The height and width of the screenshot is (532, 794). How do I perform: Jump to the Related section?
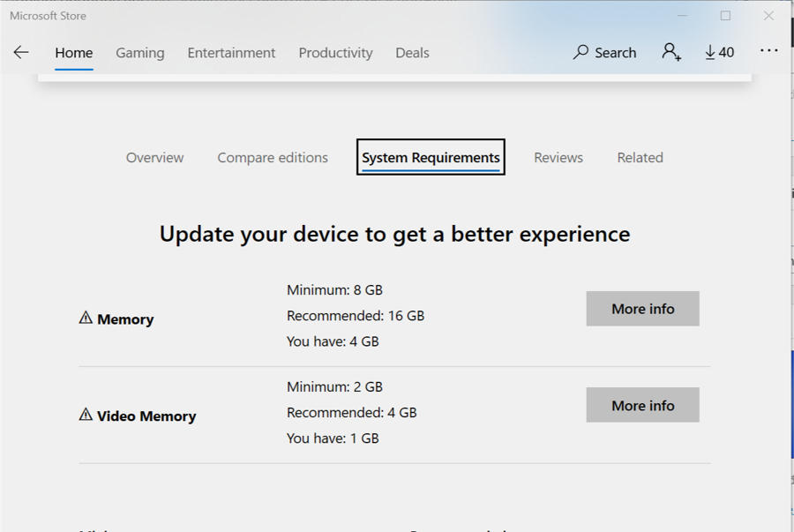pos(640,158)
